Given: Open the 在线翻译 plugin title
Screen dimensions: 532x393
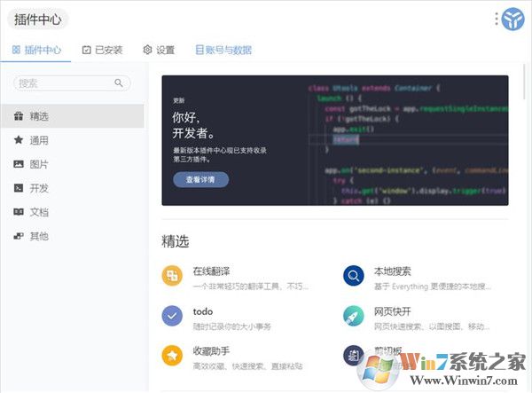Looking at the screenshot, I should tap(211, 271).
